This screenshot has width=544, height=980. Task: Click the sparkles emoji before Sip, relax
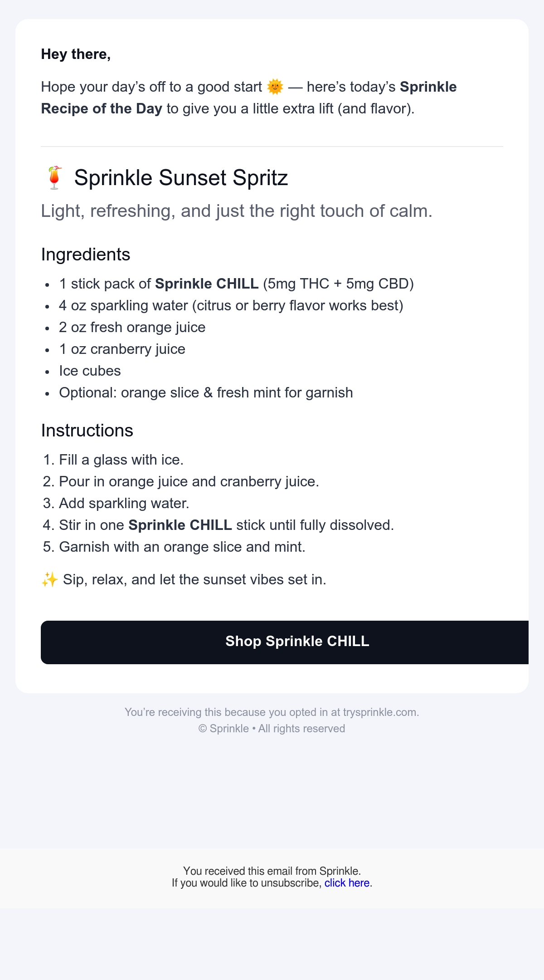pyautogui.click(x=49, y=579)
